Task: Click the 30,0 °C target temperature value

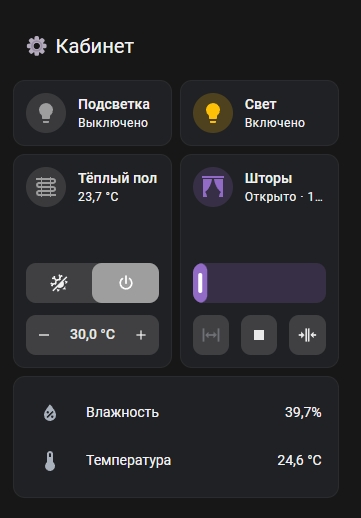Action: [x=92, y=334]
